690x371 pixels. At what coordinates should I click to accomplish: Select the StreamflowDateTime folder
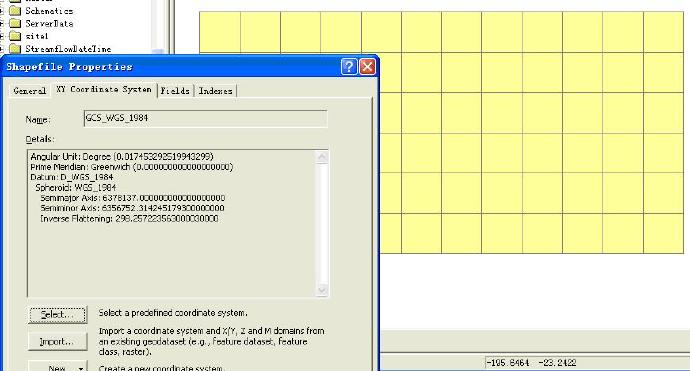[68, 49]
